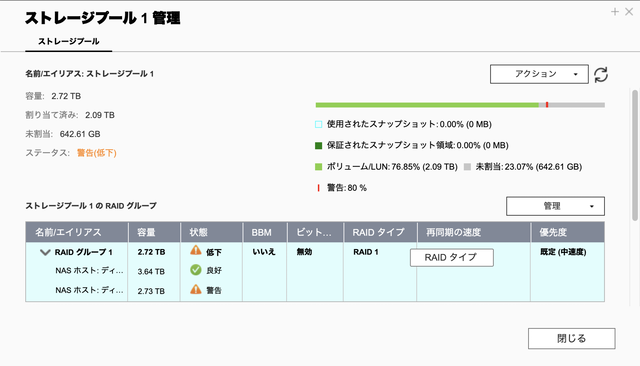640x366 pixels.
Task: Close the storage pool management dialog
Action: pyautogui.click(x=629, y=12)
